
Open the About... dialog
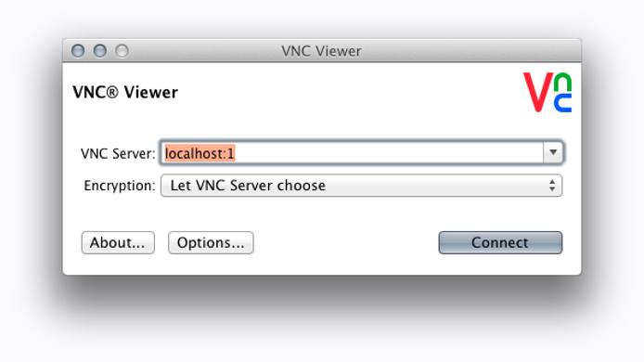click(118, 242)
